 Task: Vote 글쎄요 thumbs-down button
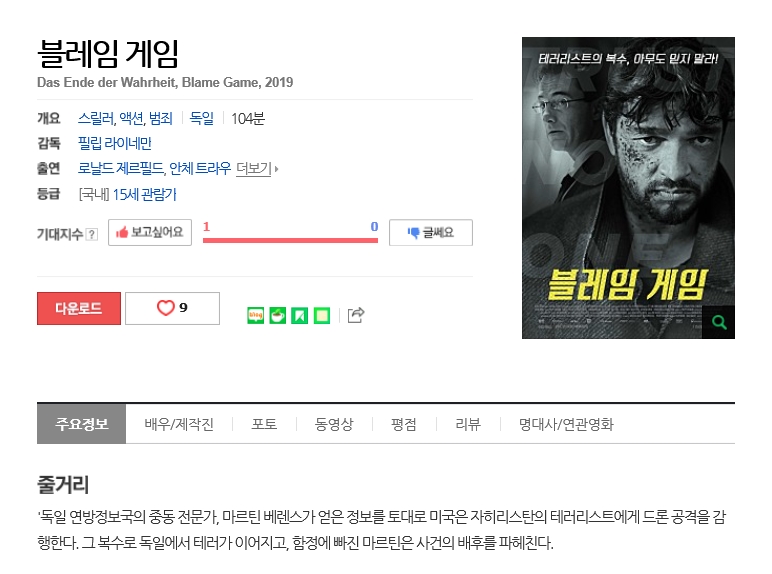tap(431, 232)
